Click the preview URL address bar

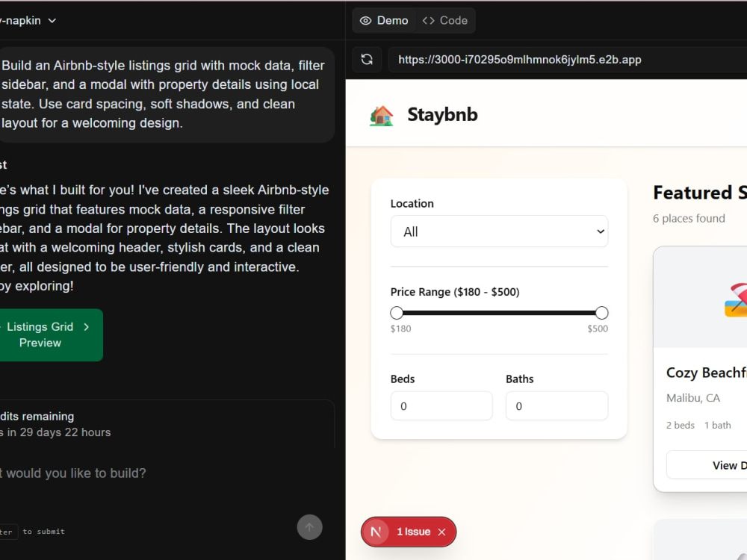pos(567,60)
